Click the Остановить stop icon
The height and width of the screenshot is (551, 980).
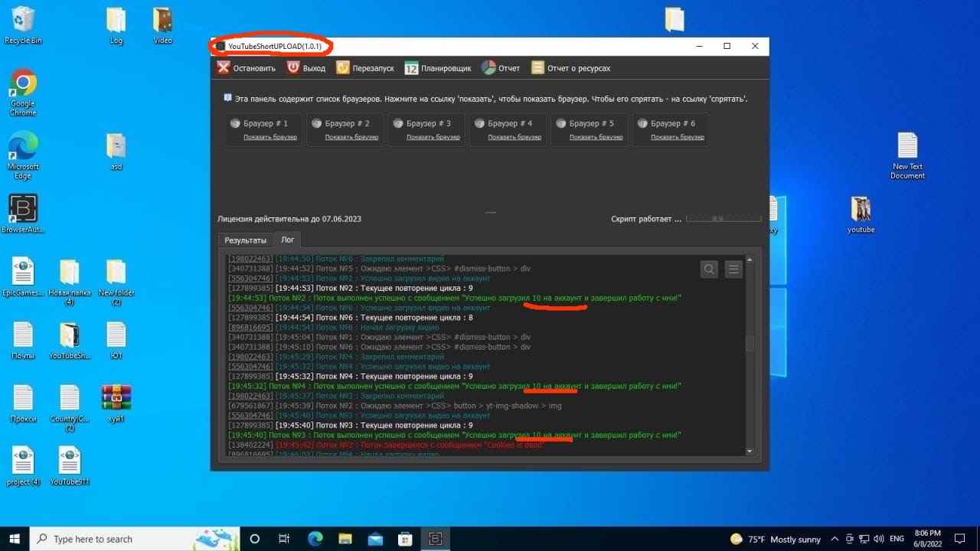coord(223,67)
